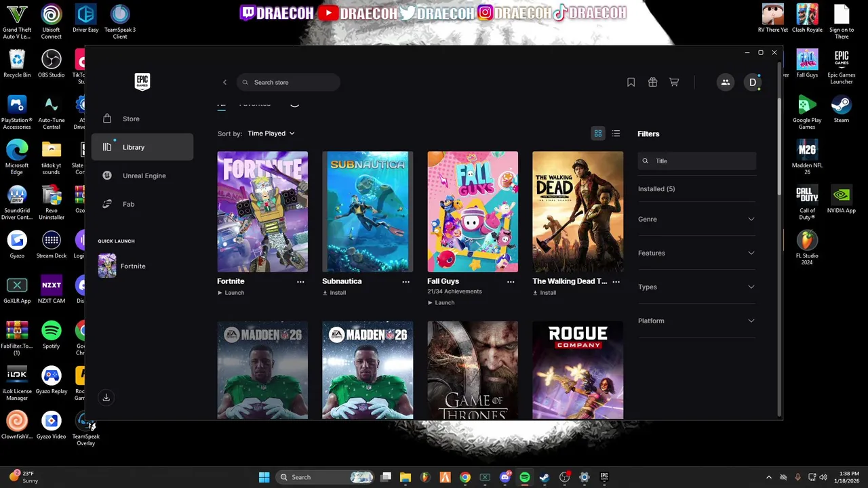The image size is (868, 488).
Task: Open the Sort by Time Played dropdown
Action: pyautogui.click(x=271, y=134)
